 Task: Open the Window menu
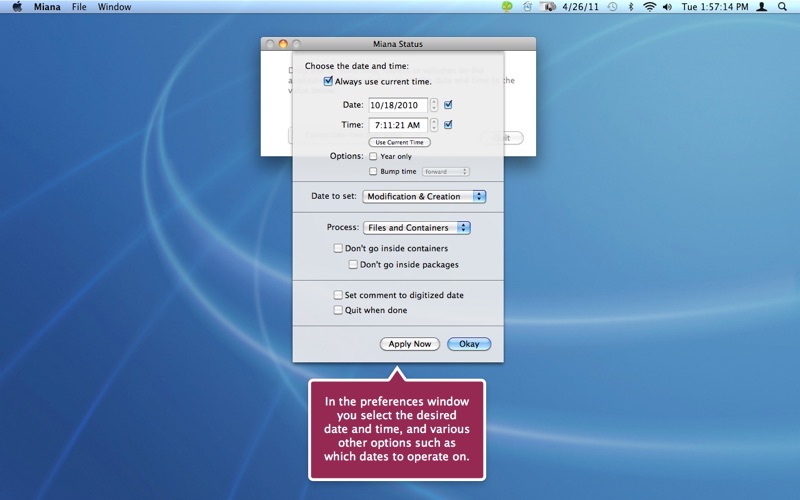[x=114, y=7]
